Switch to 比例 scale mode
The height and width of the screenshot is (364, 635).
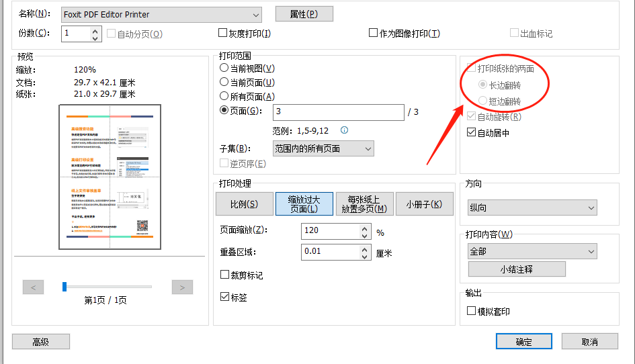click(244, 204)
